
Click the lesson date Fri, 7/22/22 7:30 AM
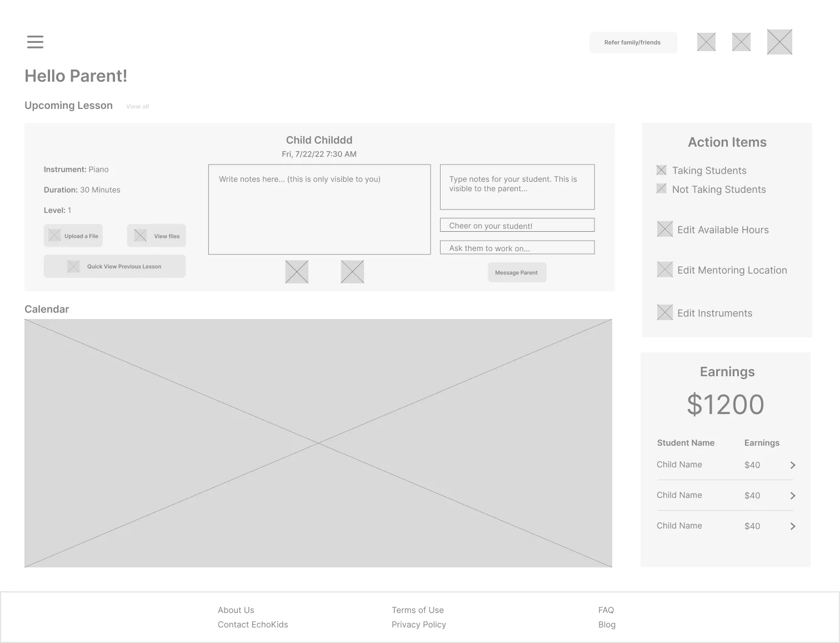point(319,154)
